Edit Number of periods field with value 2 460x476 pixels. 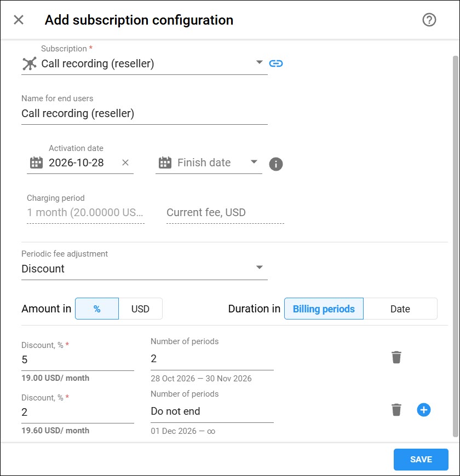pos(212,359)
